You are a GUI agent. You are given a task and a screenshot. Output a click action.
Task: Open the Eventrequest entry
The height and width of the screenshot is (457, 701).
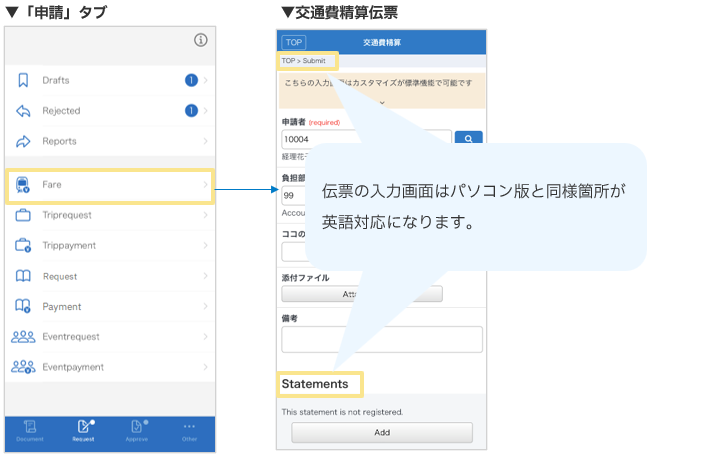point(110,337)
